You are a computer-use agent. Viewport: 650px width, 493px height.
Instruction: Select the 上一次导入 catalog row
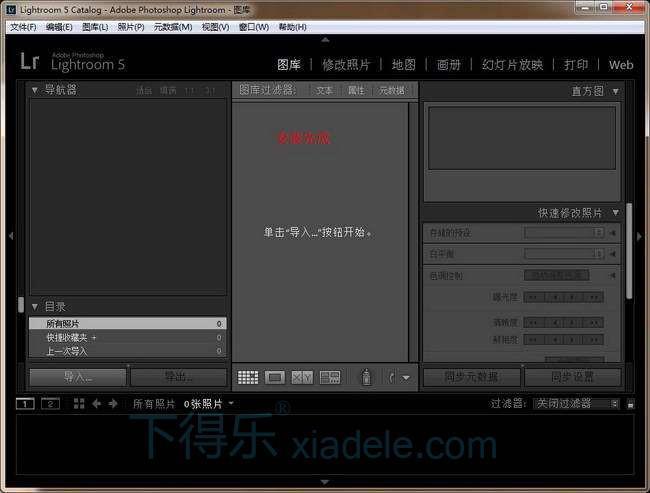[128, 352]
